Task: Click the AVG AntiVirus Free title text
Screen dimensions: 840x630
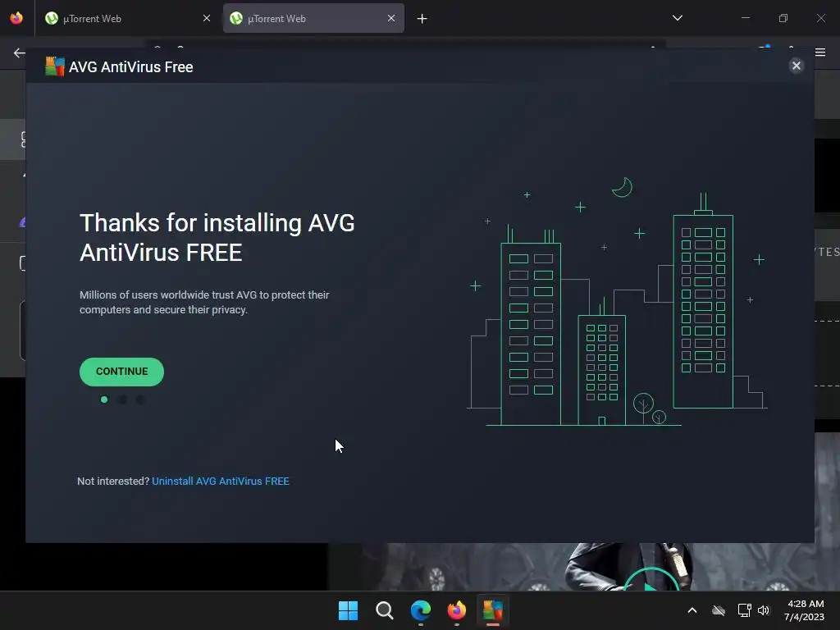Action: tap(130, 67)
